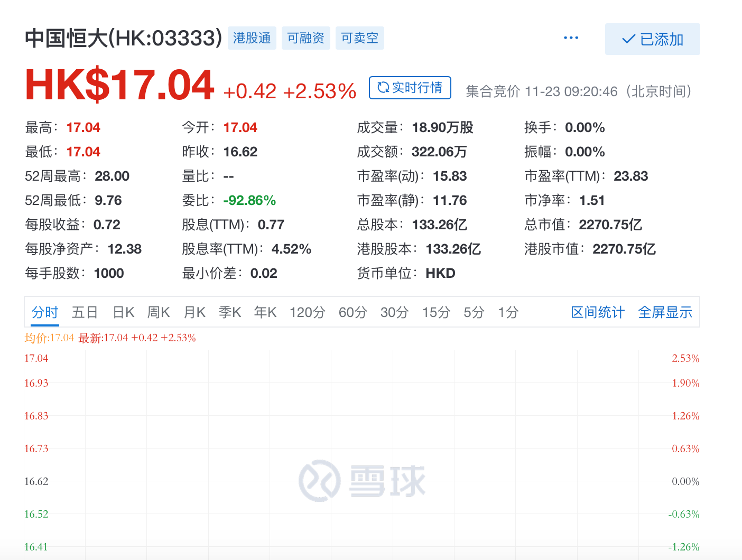Click the 总股本 value 133.26亿
This screenshot has height=560, width=742.
point(440,225)
